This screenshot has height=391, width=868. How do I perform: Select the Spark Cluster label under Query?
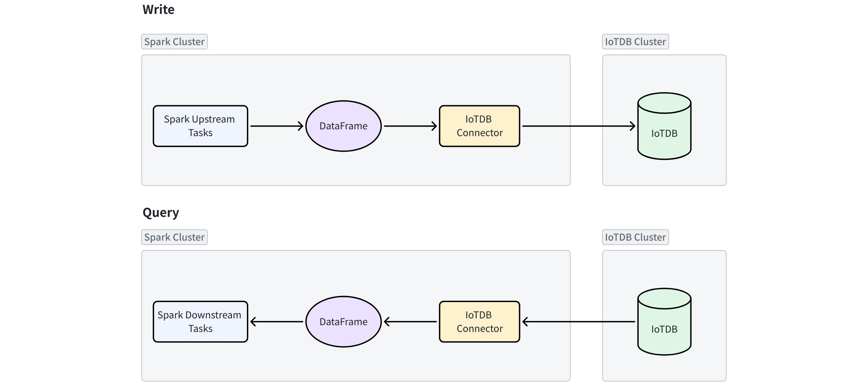[174, 237]
